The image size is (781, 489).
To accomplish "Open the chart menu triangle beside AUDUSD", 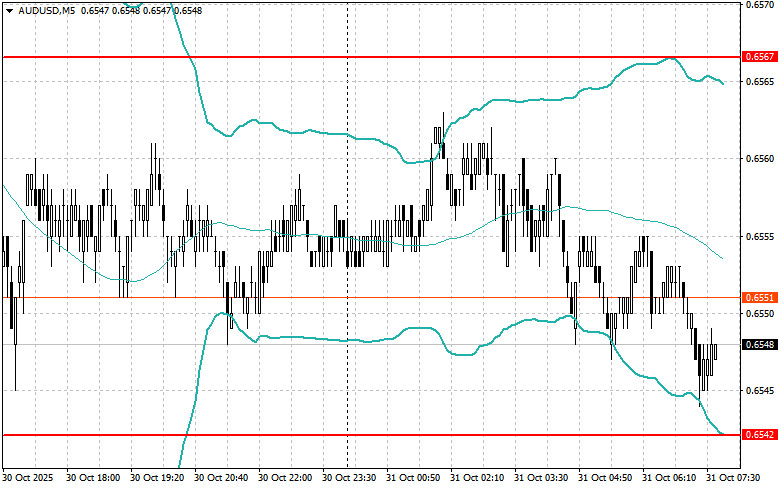I will pos(9,11).
